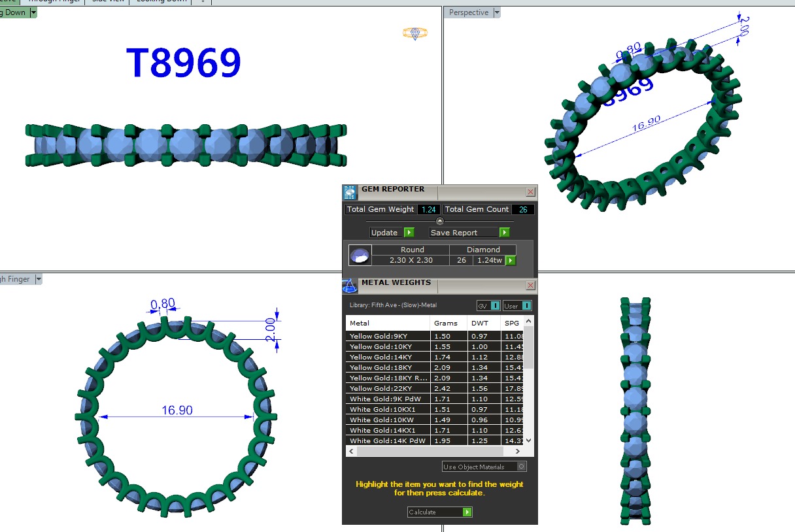The height and width of the screenshot is (532, 795).
Task: Click the Save Report button
Action: pos(464,233)
